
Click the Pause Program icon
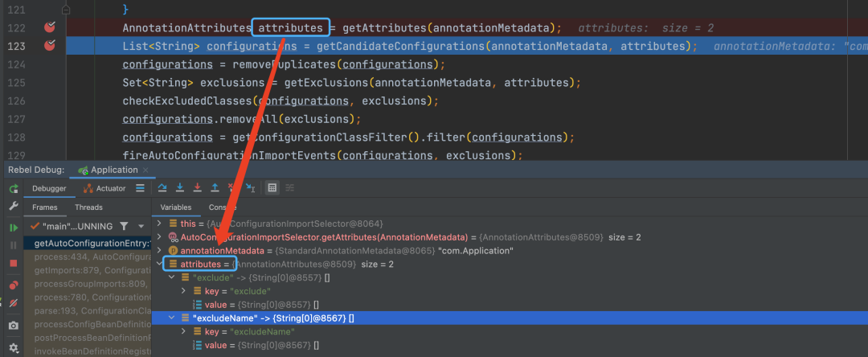[x=14, y=245]
